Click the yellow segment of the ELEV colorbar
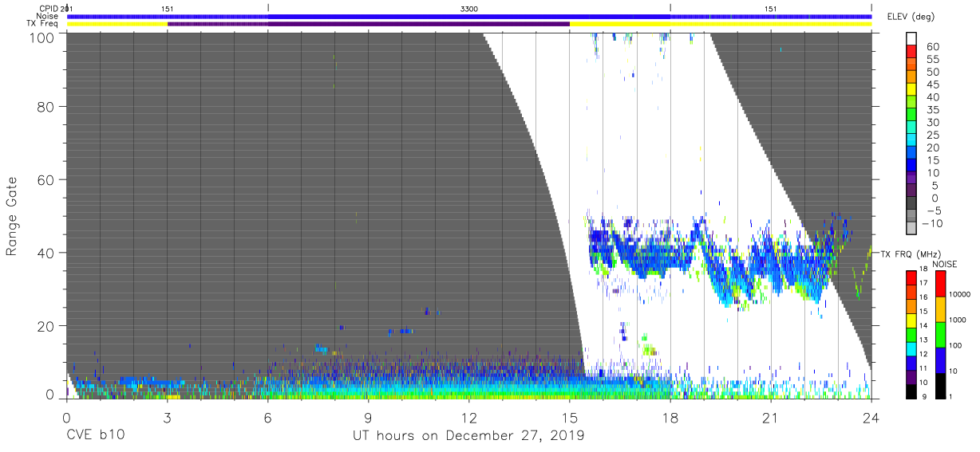 click(911, 89)
